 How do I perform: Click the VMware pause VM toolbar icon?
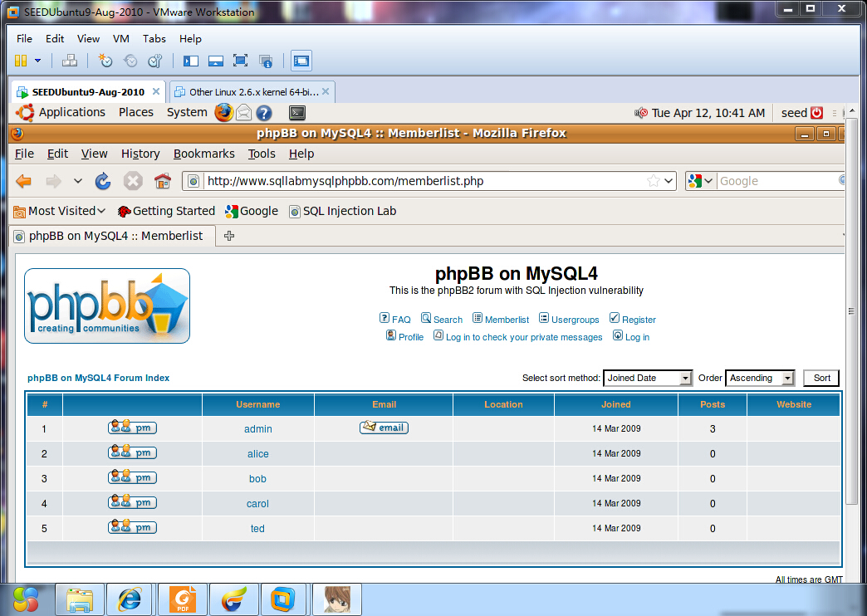click(x=21, y=61)
